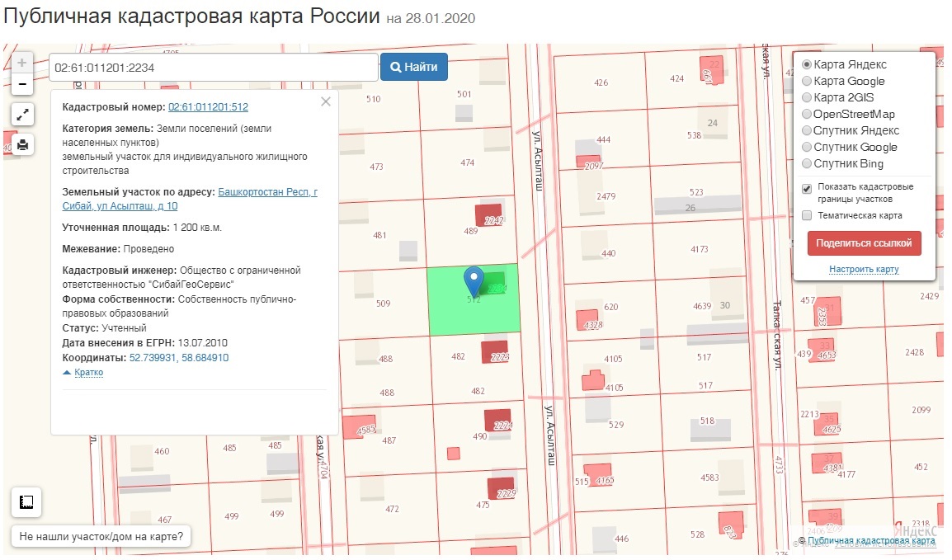Click red building 2224 on map
The height and width of the screenshot is (560, 952).
pyautogui.click(x=498, y=421)
